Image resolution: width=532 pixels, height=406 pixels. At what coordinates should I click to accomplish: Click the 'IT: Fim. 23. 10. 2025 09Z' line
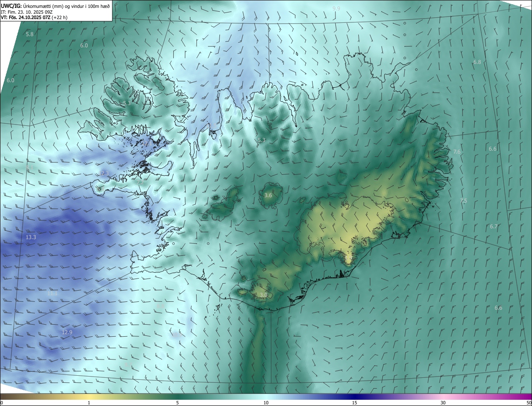pos(26,12)
